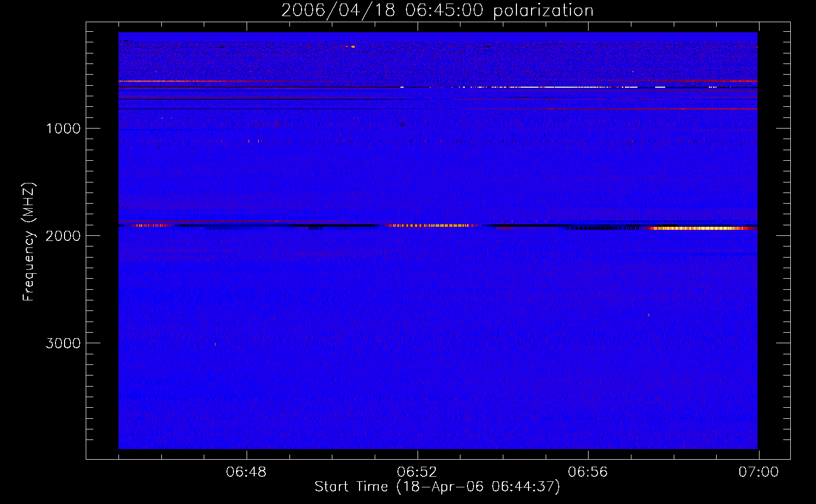816x504 pixels.
Task: Click the 3000 frequency tick label
Action: click(63, 343)
